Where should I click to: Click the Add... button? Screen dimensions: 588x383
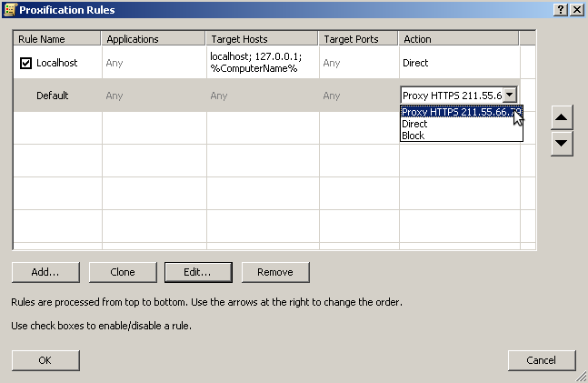click(x=45, y=272)
